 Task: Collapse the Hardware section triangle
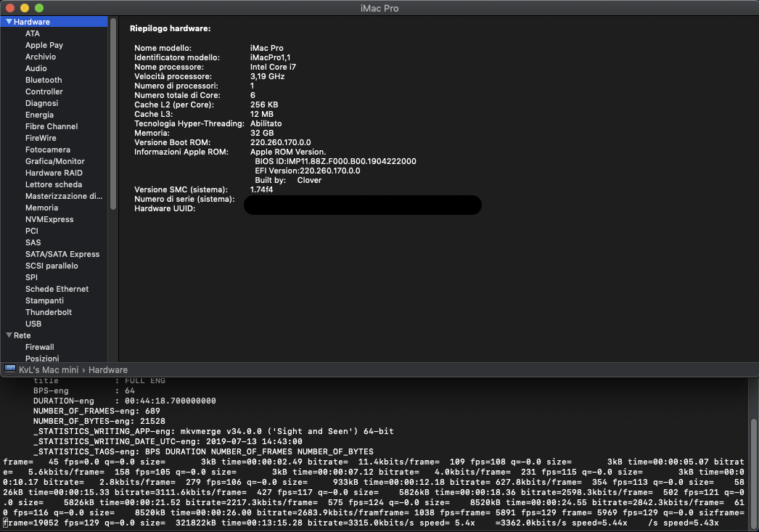[x=9, y=22]
